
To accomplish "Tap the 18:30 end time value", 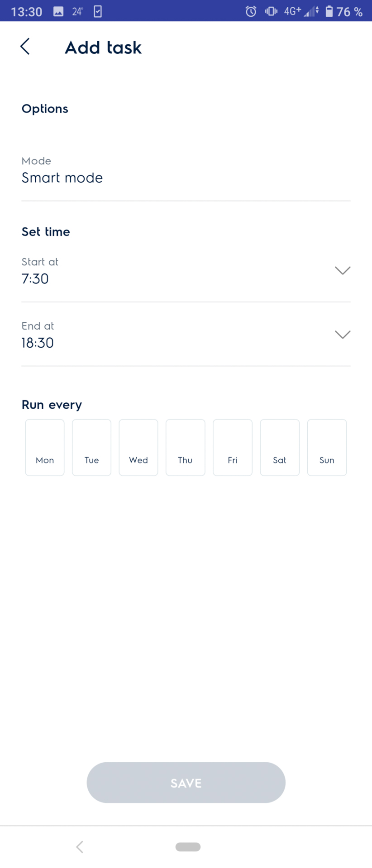I will pos(38,343).
